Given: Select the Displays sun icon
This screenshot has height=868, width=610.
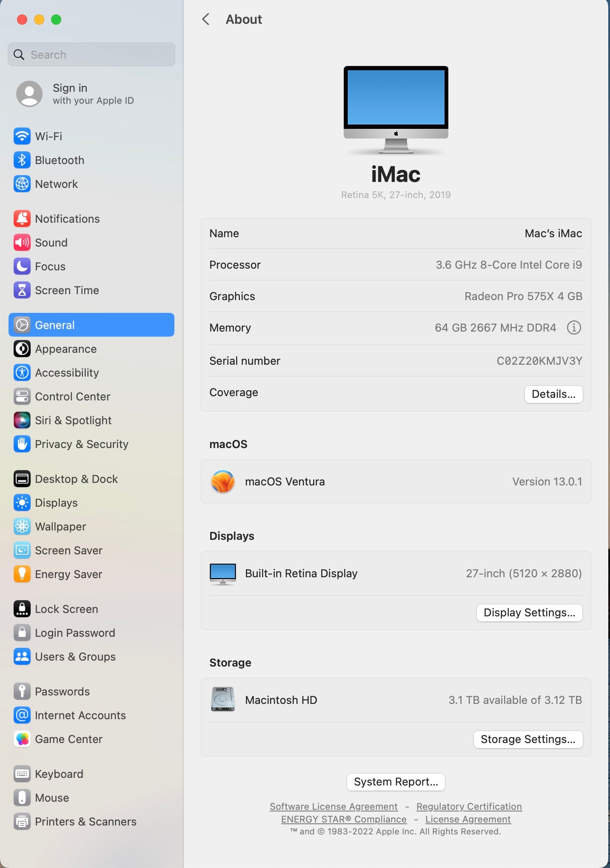Looking at the screenshot, I should click(22, 503).
